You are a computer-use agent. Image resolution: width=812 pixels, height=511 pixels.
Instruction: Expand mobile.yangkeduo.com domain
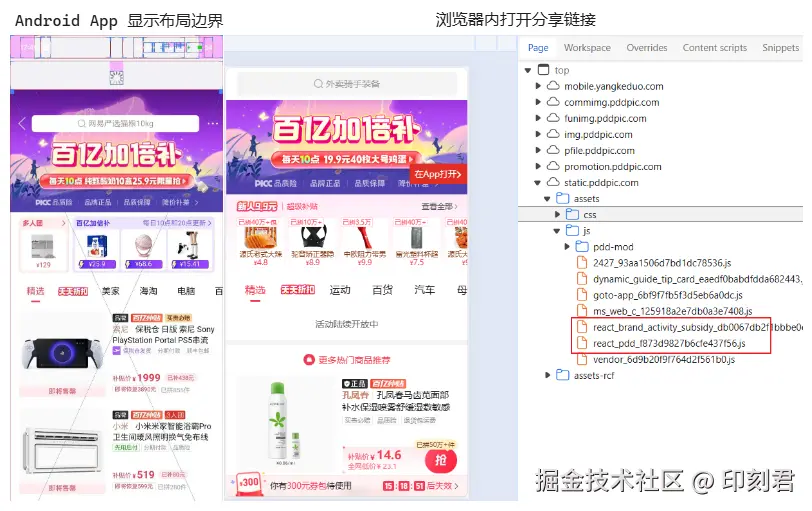click(538, 86)
